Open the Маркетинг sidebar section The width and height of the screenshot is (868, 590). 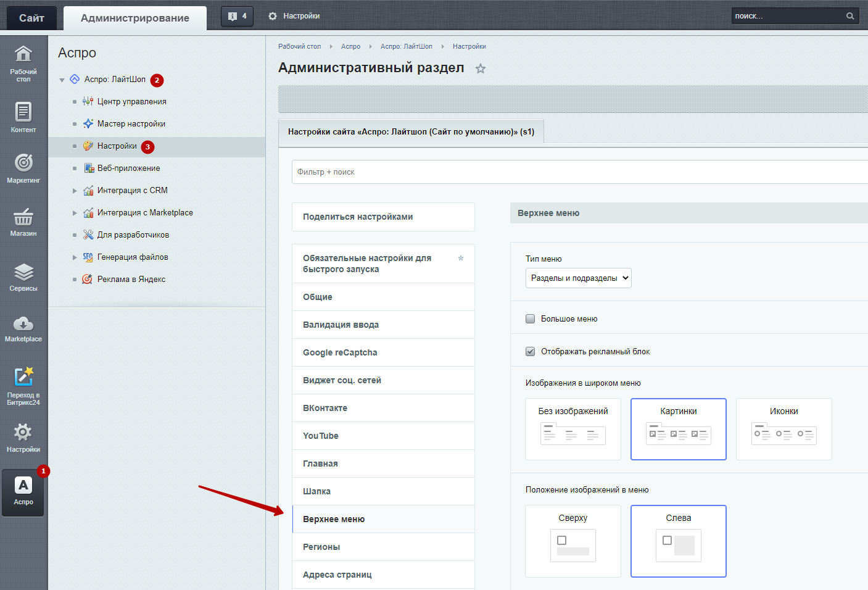23,168
